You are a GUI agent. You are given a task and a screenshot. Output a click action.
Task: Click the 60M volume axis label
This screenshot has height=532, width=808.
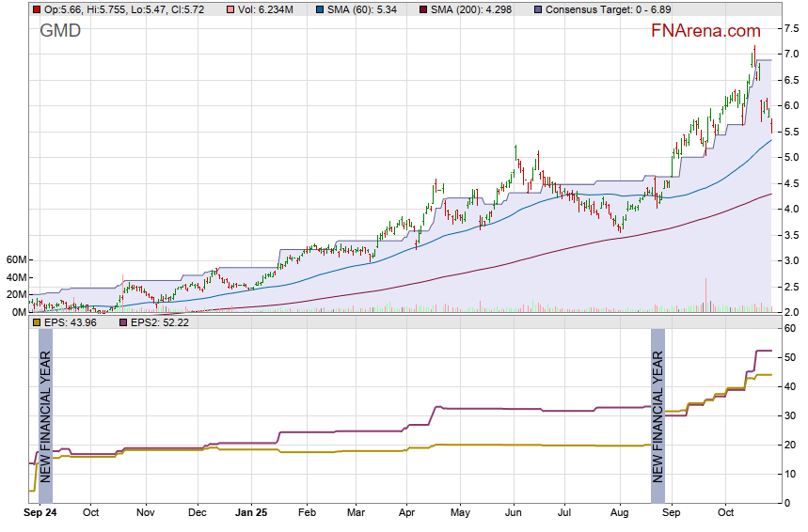15,259
